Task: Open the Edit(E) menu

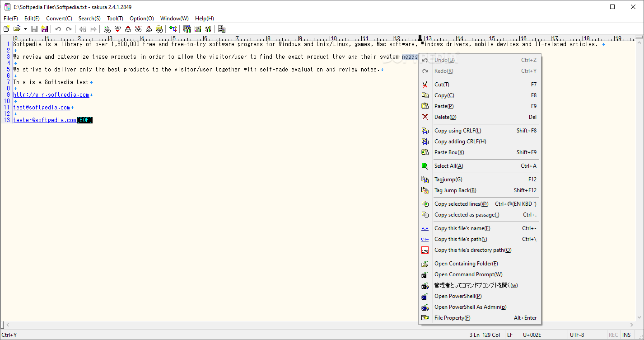Action: [x=32, y=19]
